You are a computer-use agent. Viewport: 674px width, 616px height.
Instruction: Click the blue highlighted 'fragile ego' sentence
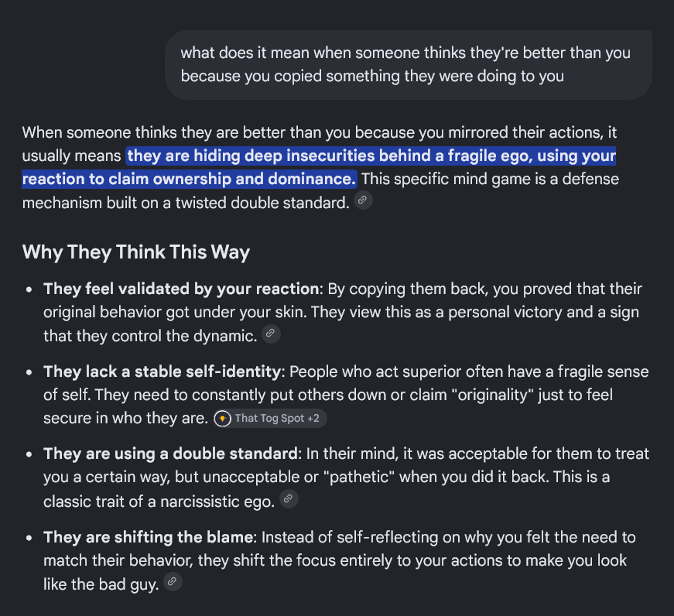pos(319,167)
